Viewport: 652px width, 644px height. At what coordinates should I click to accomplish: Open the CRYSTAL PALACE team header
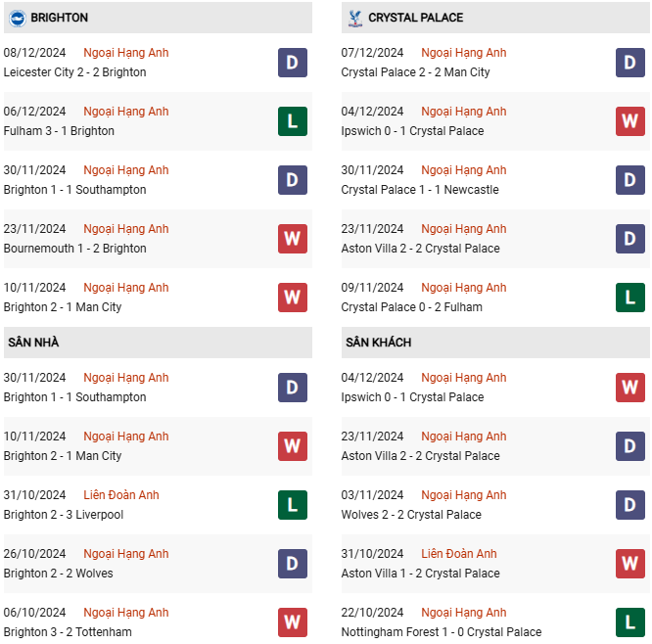point(416,18)
